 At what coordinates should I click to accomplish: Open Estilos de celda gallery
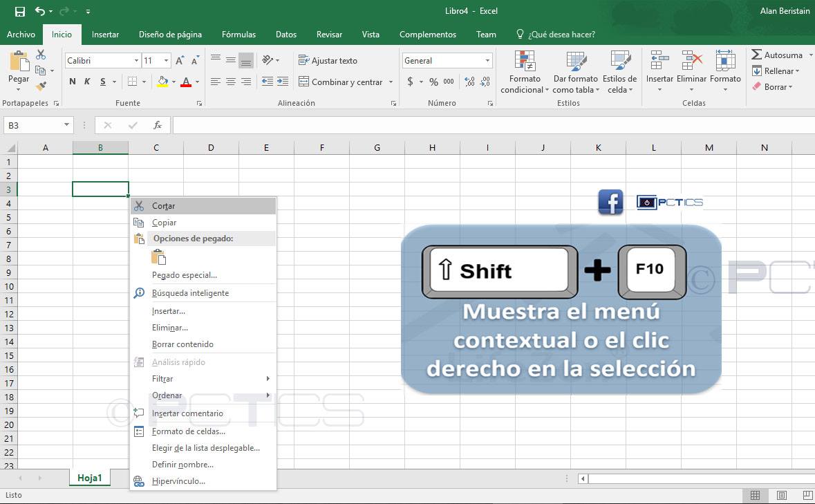(619, 72)
